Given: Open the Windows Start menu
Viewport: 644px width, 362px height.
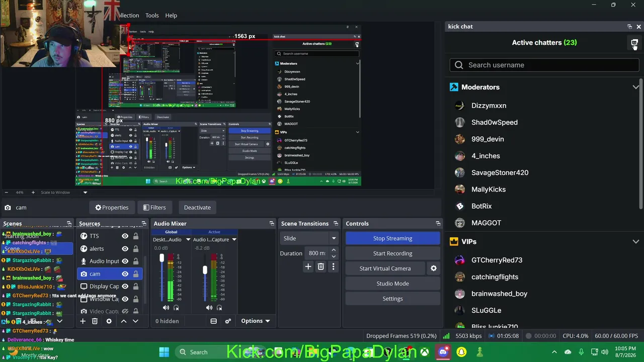Looking at the screenshot, I should tap(164, 352).
